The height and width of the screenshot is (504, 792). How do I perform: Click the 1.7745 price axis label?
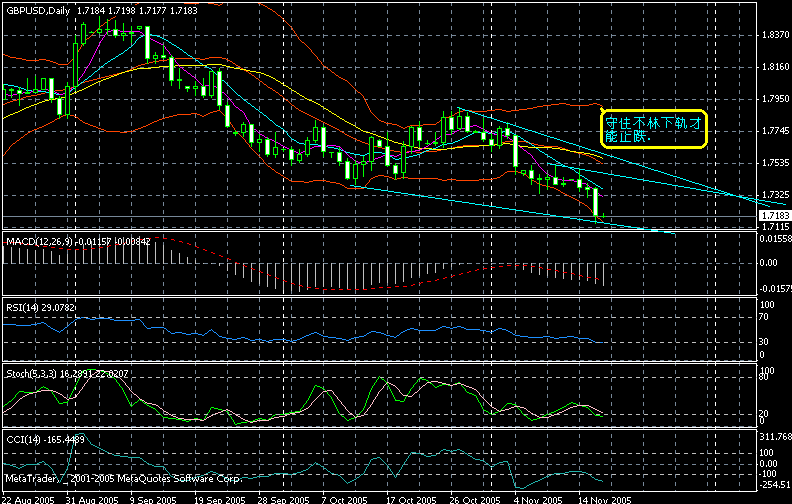[775, 131]
